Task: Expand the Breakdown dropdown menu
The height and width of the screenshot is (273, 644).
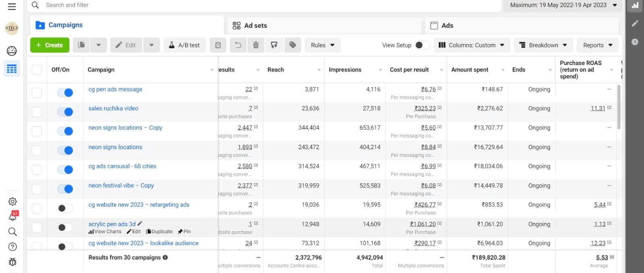Action: 543,45
